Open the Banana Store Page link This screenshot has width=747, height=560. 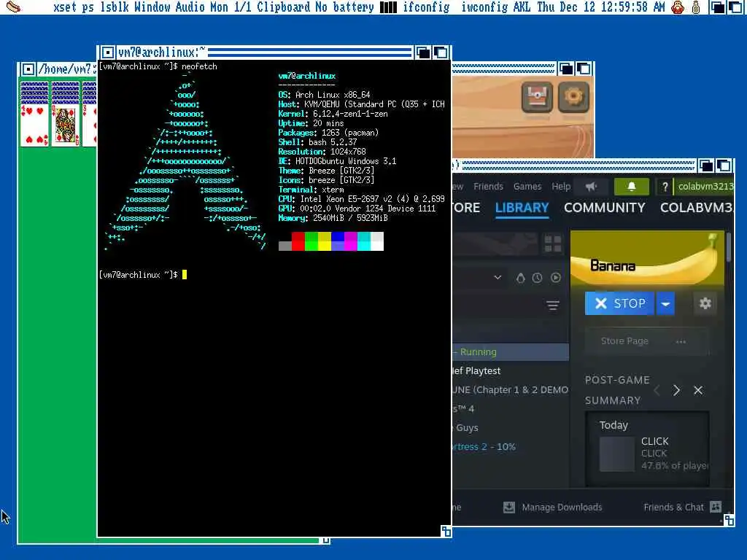[x=624, y=341]
